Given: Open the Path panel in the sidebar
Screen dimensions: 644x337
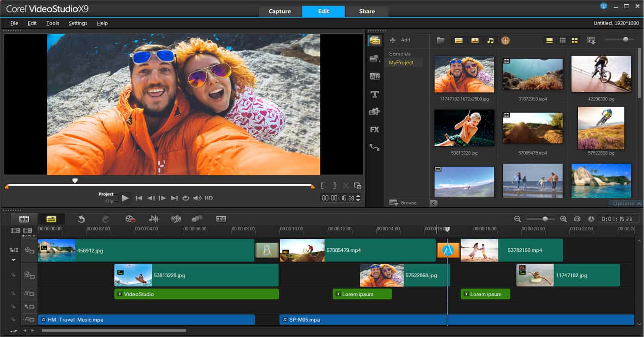Looking at the screenshot, I should [x=375, y=147].
